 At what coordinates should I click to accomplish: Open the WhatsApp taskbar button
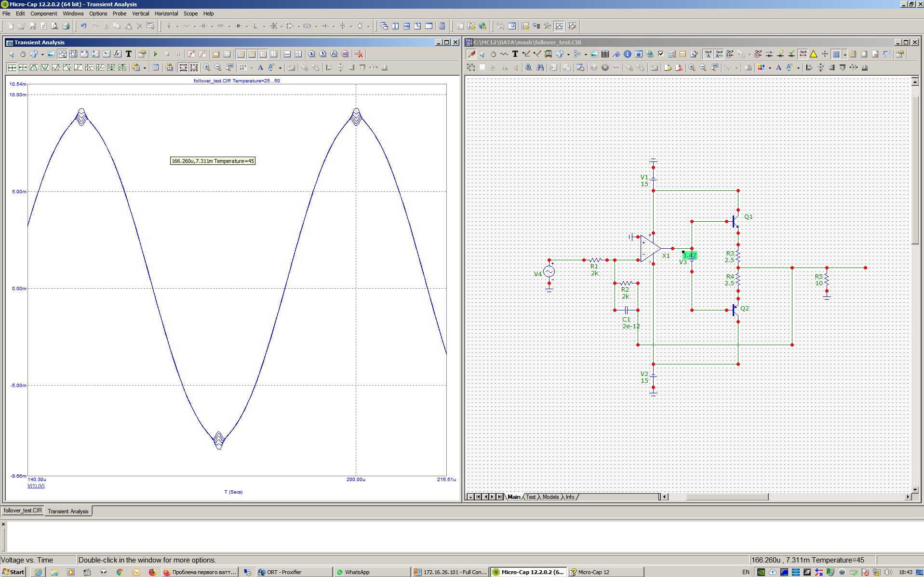click(372, 572)
